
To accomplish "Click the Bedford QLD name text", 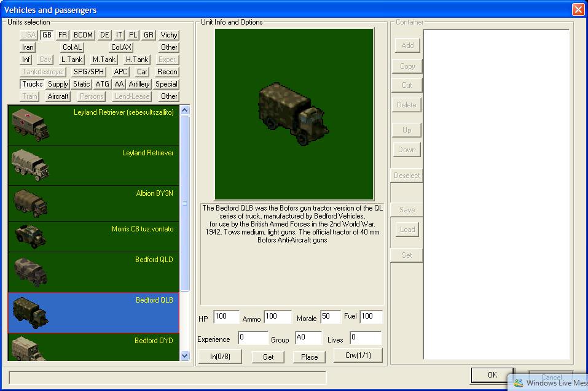I will point(154,260).
